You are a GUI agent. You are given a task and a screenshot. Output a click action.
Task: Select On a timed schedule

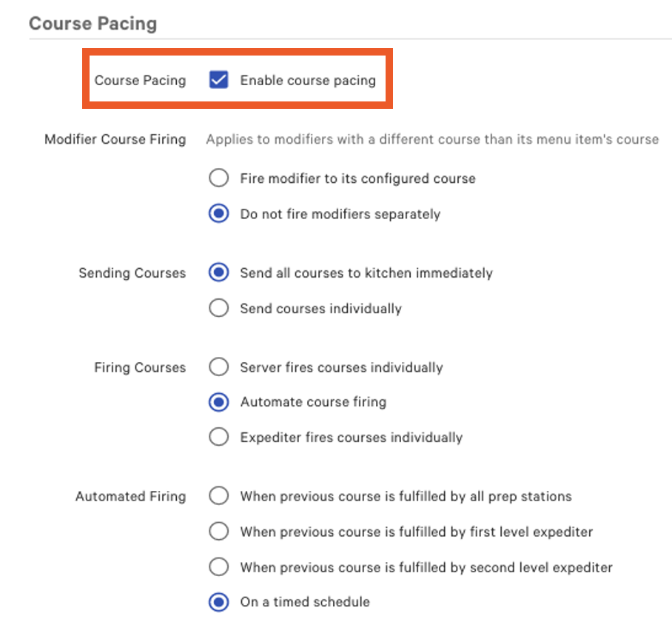point(219,602)
